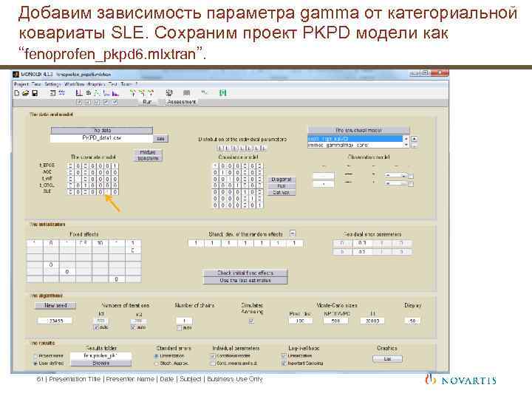Toggle the Cond. means and s.d. checkbox
532x399 pixels.
tap(213, 364)
